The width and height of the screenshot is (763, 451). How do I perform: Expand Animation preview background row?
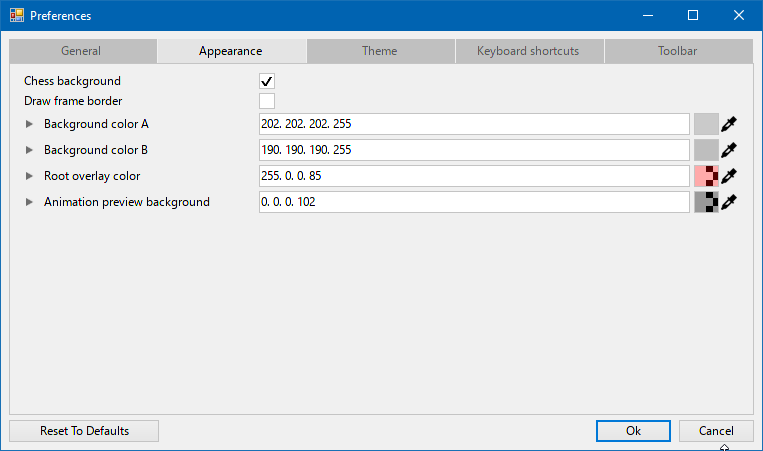tap(29, 202)
